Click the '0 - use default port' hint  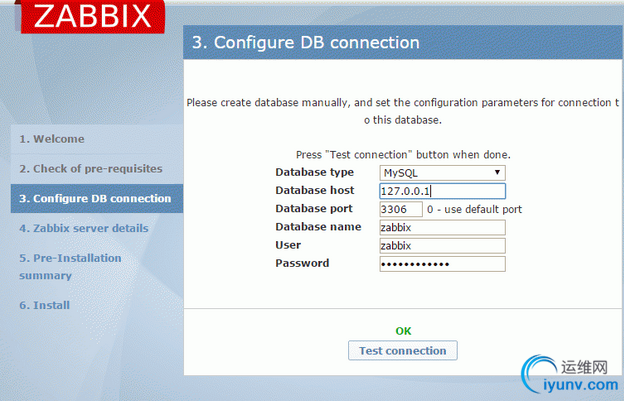click(474, 209)
